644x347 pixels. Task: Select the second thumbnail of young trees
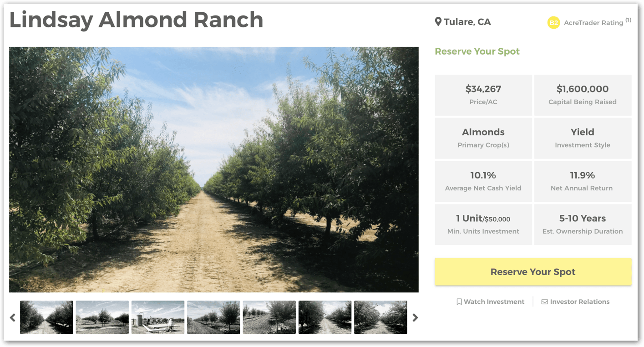click(x=102, y=317)
